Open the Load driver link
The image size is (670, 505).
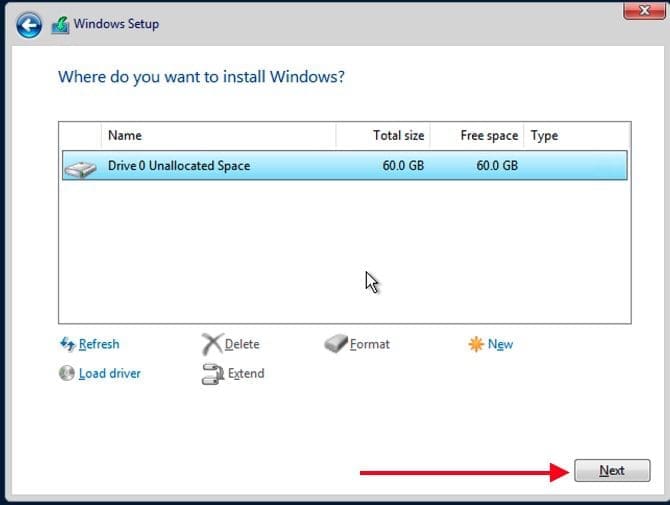[110, 373]
